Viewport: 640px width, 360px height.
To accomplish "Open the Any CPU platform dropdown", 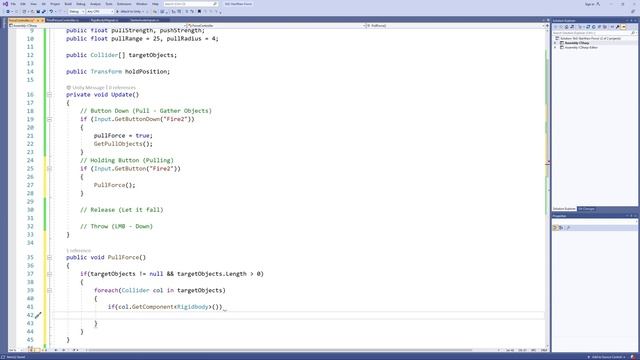I will pos(100,11).
